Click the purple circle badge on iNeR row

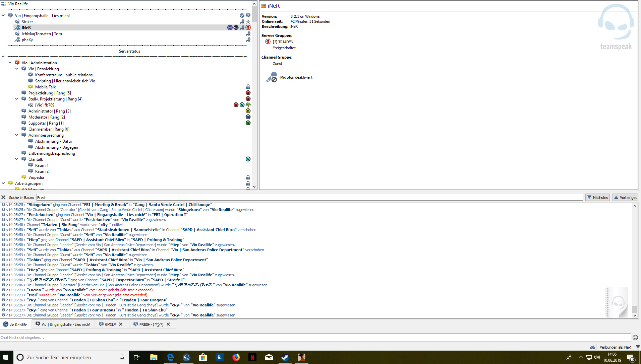pyautogui.click(x=230, y=28)
